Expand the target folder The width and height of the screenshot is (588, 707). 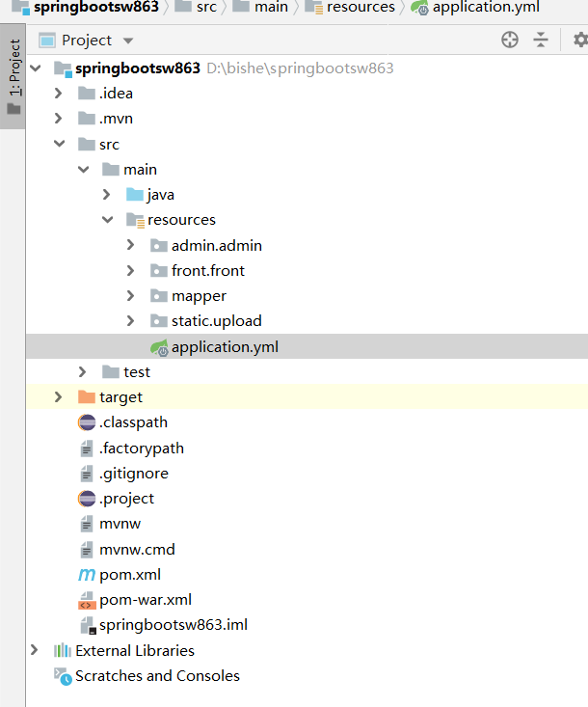tap(59, 397)
